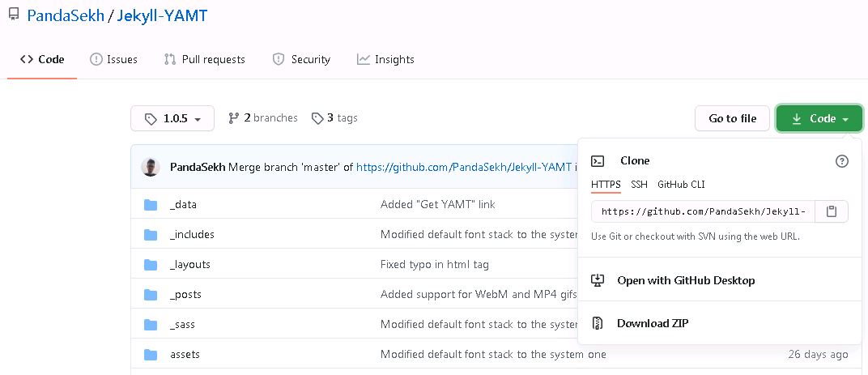Screen dimensions: 868x375
Task: Open the Issues tab
Action: click(113, 59)
